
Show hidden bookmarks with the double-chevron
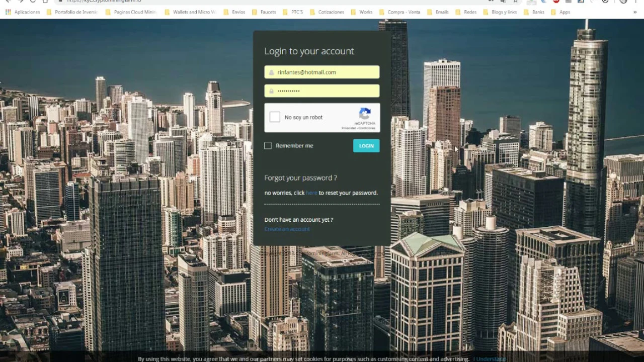(x=635, y=12)
